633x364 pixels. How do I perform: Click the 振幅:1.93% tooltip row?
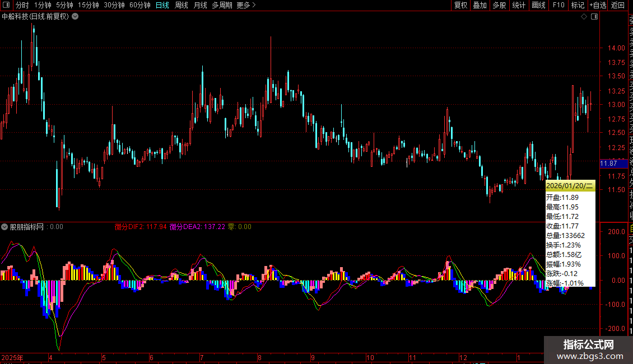tap(564, 264)
